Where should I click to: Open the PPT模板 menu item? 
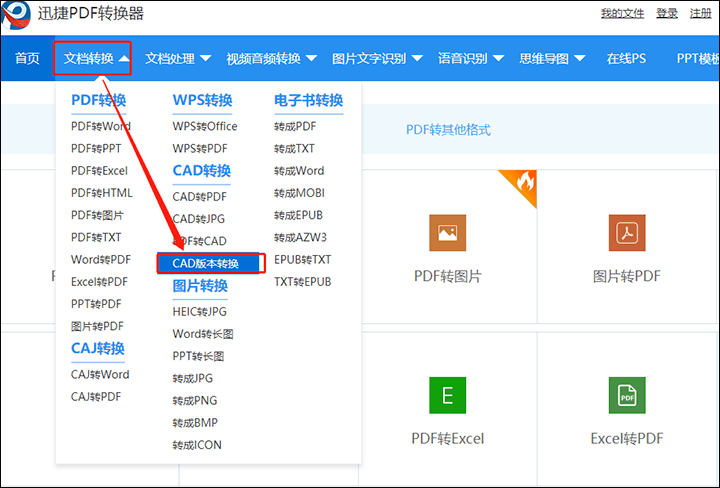click(698, 58)
